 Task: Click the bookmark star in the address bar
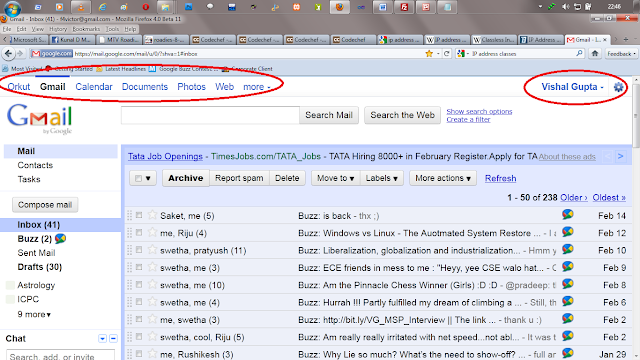point(429,53)
